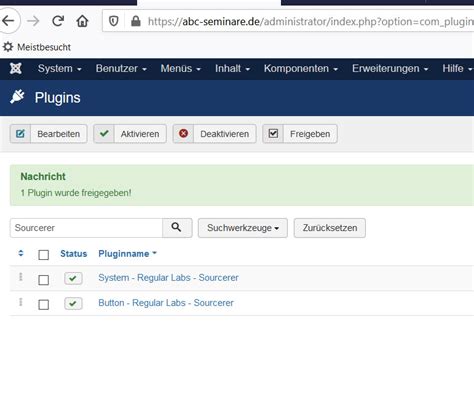Expand the Suchwerkzeuge search tools dropdown
This screenshot has width=474, height=419.
[x=243, y=228]
